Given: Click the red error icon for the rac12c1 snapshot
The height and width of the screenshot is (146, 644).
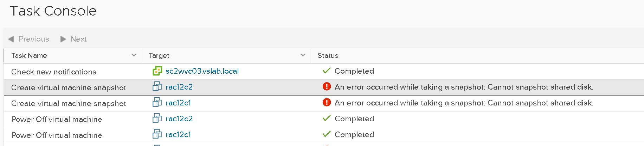Looking at the screenshot, I should 327,103.
